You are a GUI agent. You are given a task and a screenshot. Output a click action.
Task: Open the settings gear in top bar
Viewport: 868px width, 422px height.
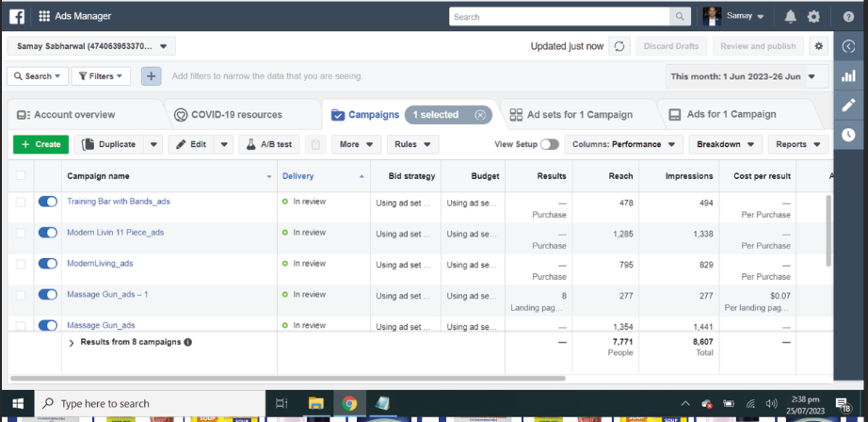pos(813,17)
